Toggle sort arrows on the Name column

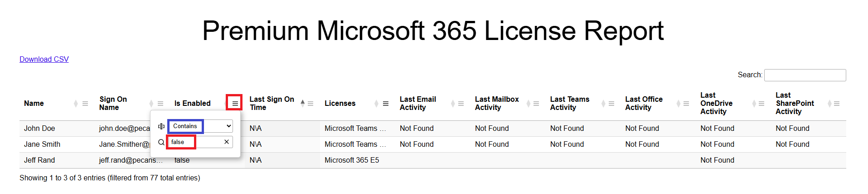(x=76, y=104)
